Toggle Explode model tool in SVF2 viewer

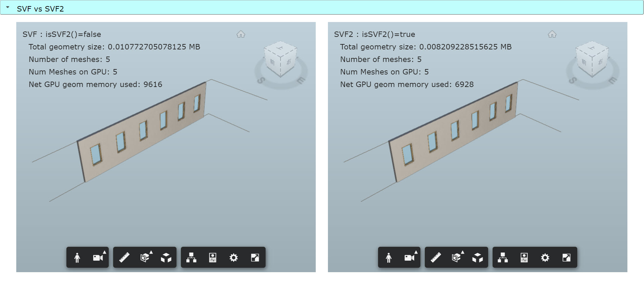tap(478, 258)
